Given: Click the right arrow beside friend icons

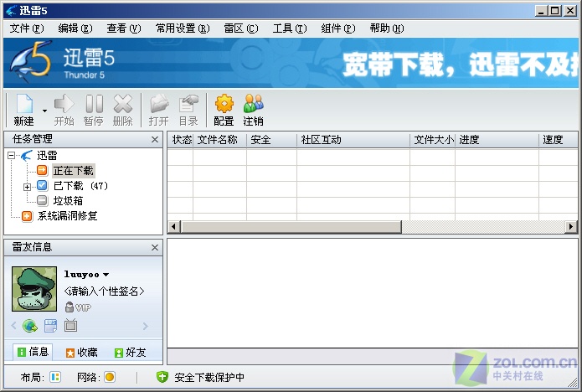Looking at the screenshot, I should click(x=146, y=326).
